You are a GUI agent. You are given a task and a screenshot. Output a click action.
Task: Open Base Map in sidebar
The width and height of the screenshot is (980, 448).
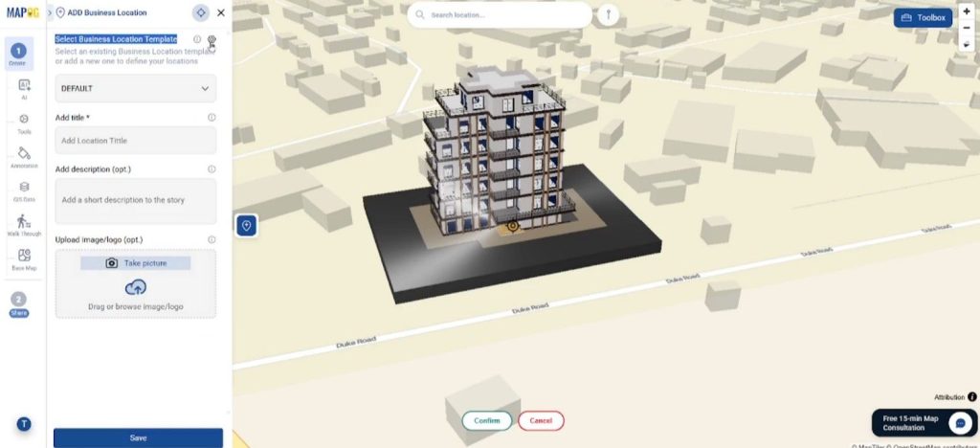(24, 259)
